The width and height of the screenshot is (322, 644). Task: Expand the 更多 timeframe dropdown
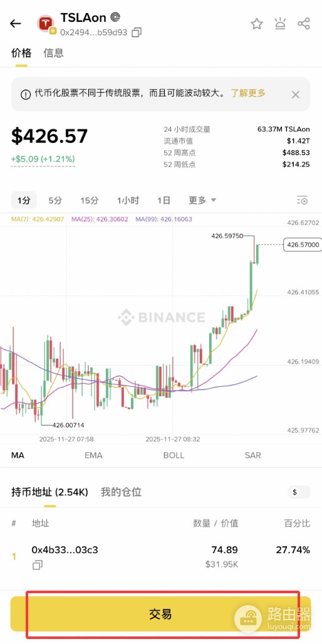[202, 201]
